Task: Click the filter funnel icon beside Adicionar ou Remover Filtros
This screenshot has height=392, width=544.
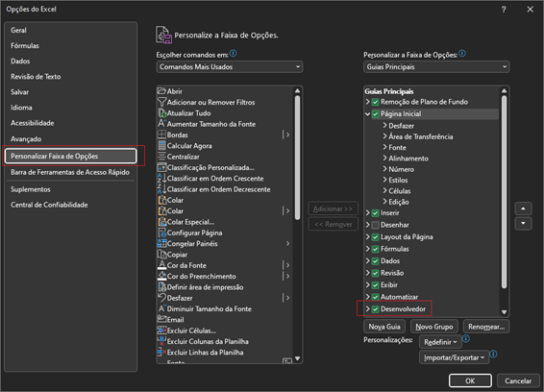Action: [x=161, y=102]
